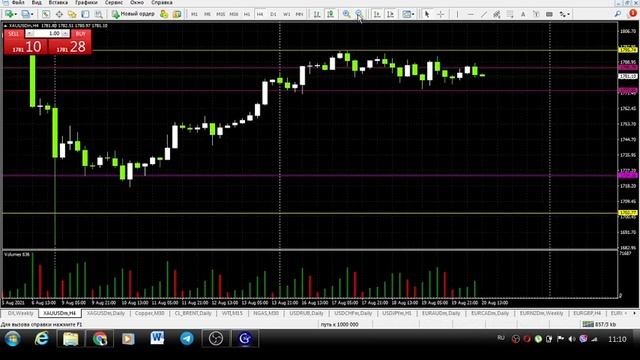Switch timeframe to H1
This screenshot has width=640, height=360.
tap(247, 14)
